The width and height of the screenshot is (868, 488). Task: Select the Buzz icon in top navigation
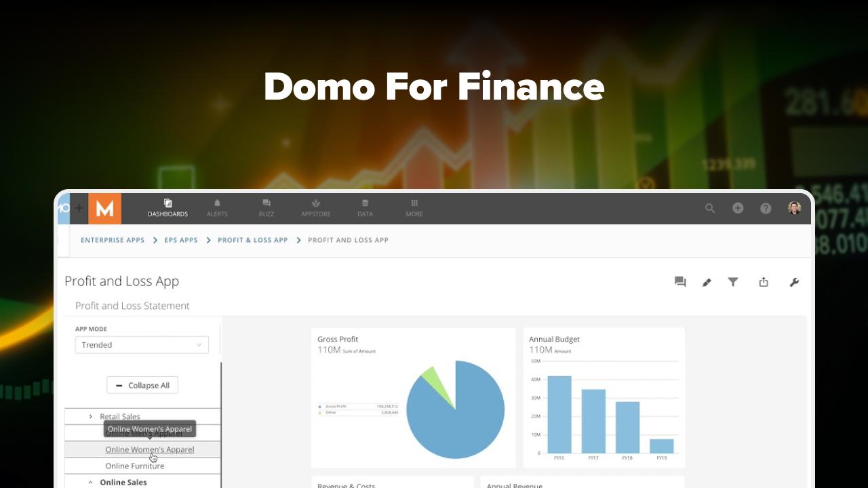[x=266, y=207]
